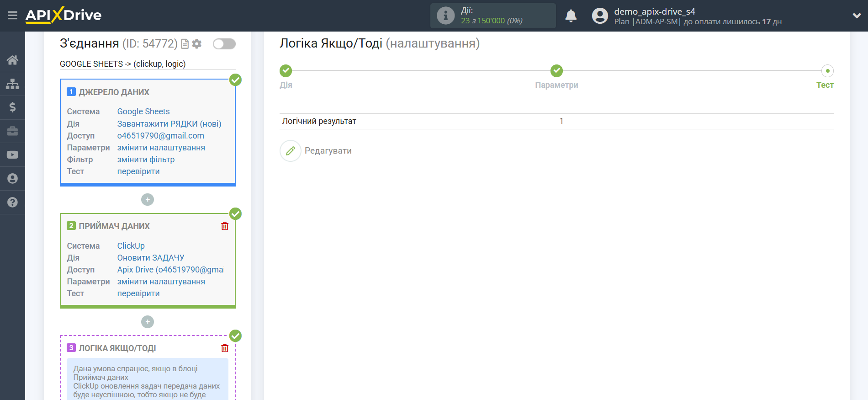Click the Дії counter panel
Screen dimensions: 868x400
pos(493,16)
